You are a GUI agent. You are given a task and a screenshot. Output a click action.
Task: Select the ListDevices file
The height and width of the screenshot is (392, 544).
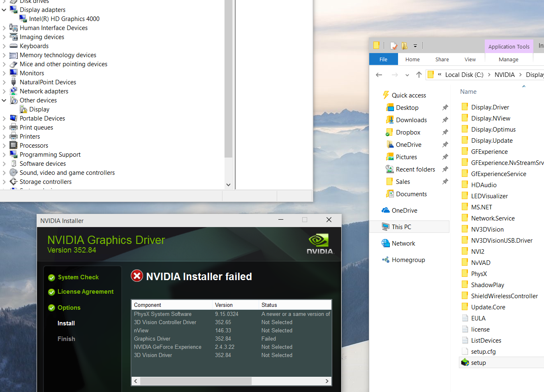486,340
